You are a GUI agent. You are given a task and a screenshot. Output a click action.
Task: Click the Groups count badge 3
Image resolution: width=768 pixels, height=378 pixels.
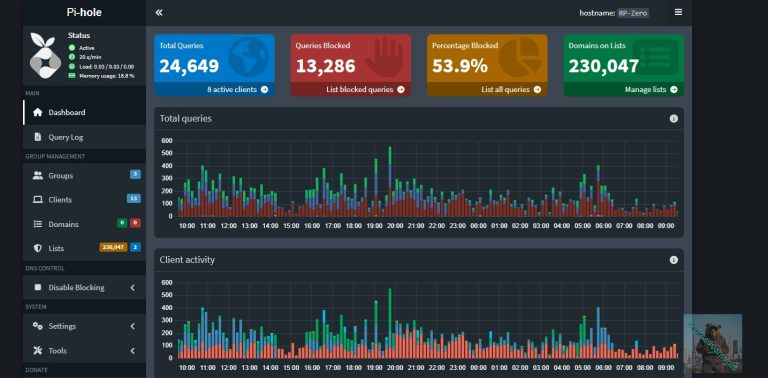(x=135, y=174)
